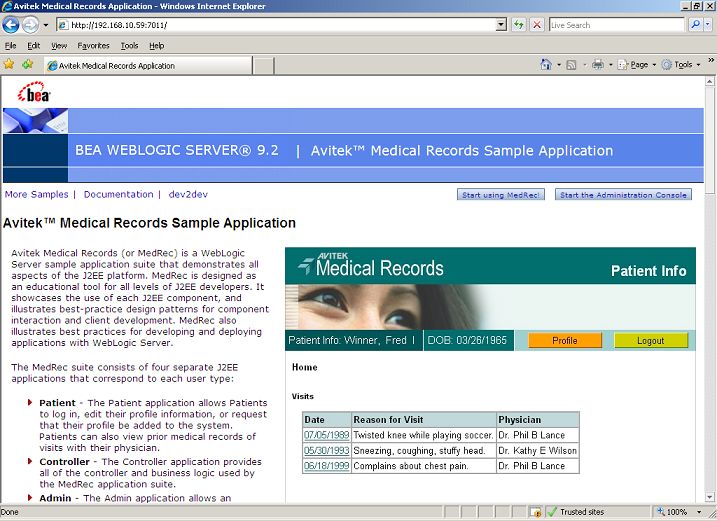Open the dev2dev link
The width and height of the screenshot is (717, 521).
pyautogui.click(x=188, y=194)
